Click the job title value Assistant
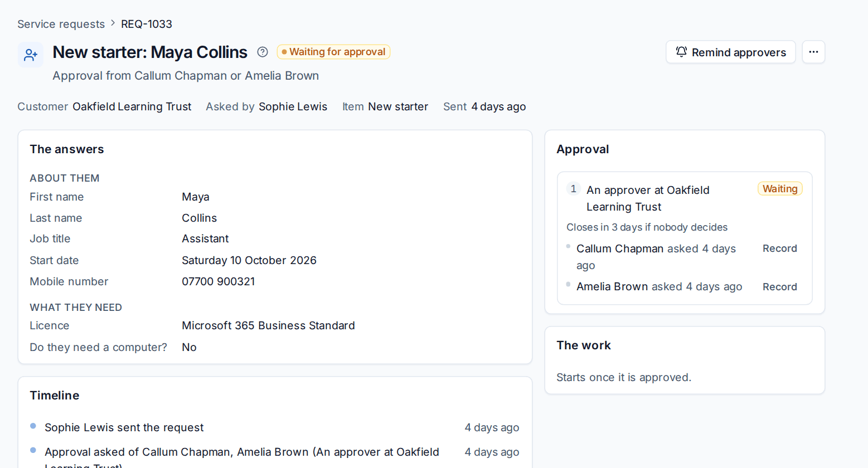The height and width of the screenshot is (468, 868). coord(205,238)
